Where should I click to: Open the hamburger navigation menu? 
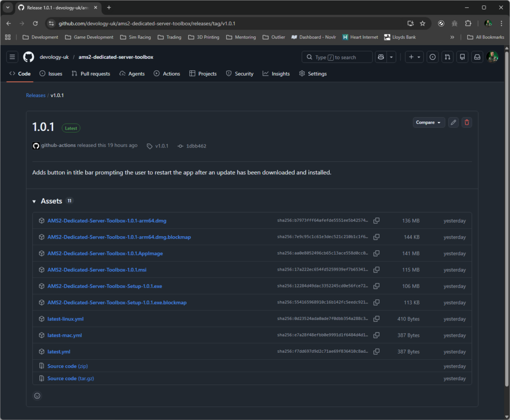(12, 57)
